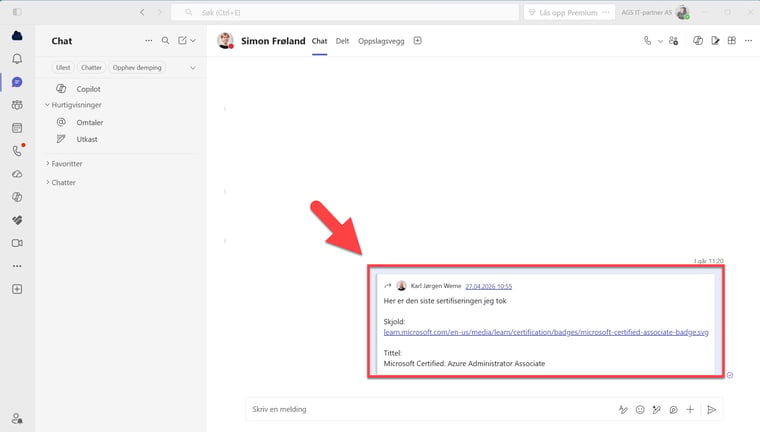Click the cloud logo at top of sidebar
Viewport: 760px width, 432px height.
coord(17,35)
